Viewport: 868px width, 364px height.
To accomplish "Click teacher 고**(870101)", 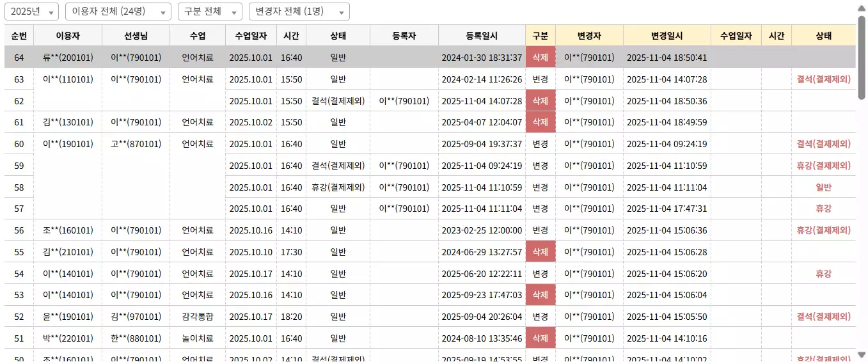I will point(136,144).
